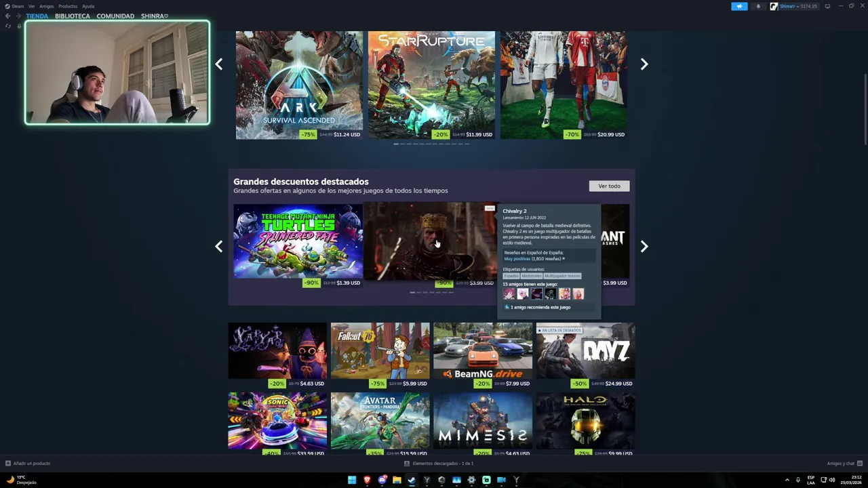The width and height of the screenshot is (868, 488).
Task: Open the taskbar settings gear app
Action: tap(471, 480)
